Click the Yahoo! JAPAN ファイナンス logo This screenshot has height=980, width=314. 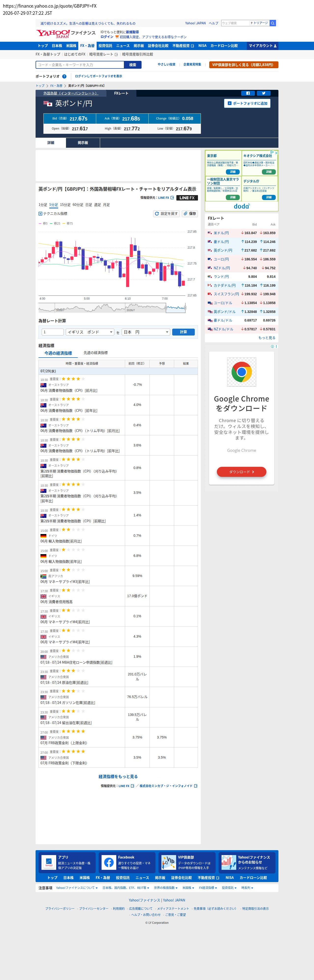66,34
